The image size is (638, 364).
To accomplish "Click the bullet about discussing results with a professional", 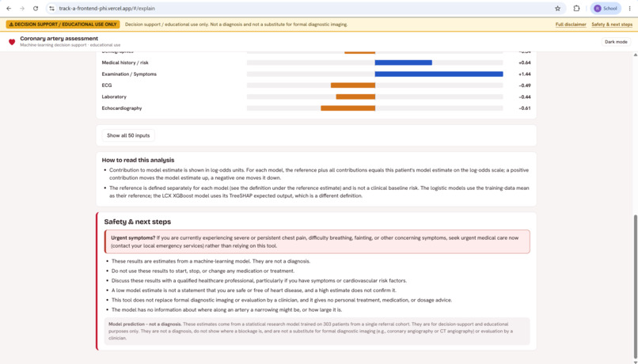I will 259,281.
